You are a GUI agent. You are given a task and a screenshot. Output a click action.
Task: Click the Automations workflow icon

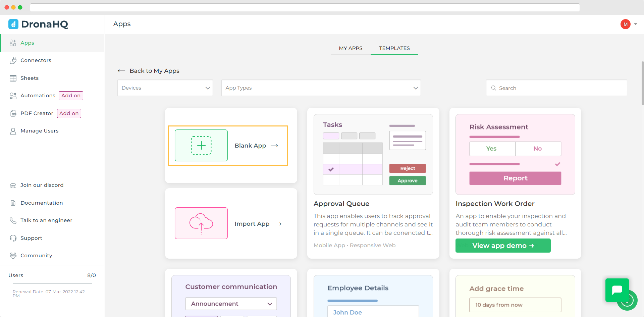tap(13, 96)
